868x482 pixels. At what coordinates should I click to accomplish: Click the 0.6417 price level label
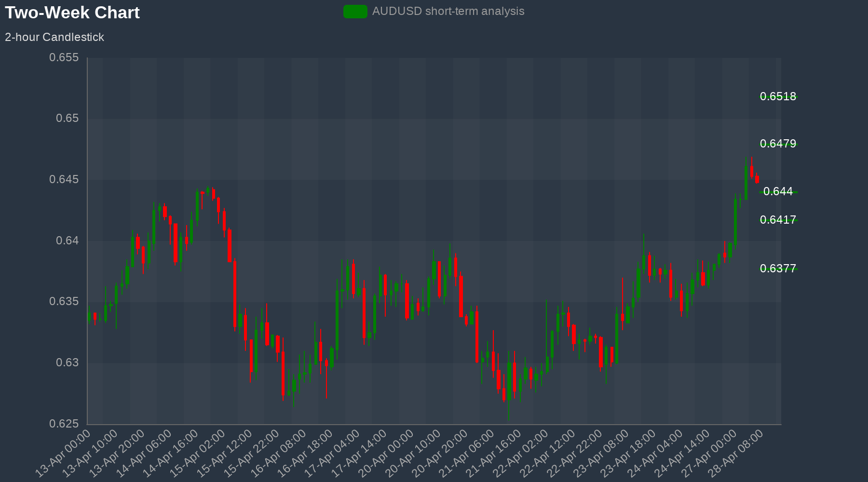tap(778, 220)
